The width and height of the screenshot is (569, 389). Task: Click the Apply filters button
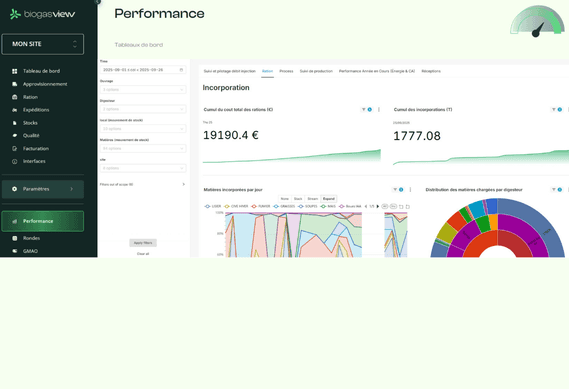tap(143, 243)
